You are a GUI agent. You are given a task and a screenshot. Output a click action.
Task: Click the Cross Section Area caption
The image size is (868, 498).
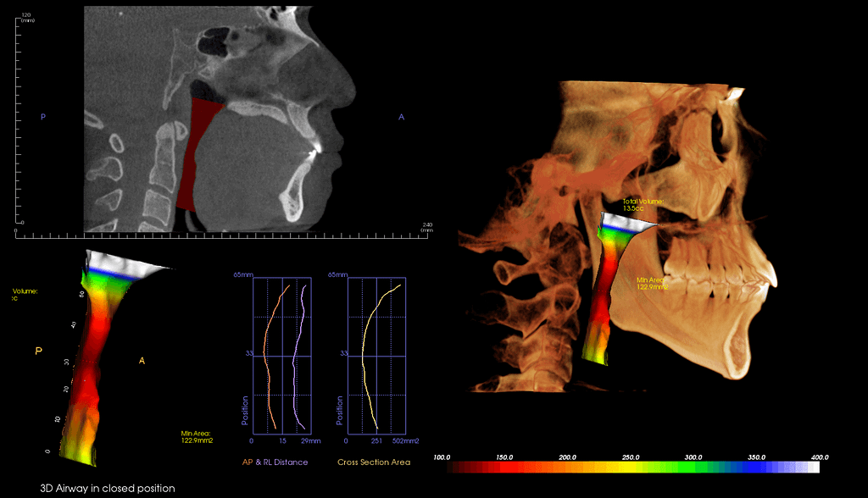pyautogui.click(x=374, y=462)
